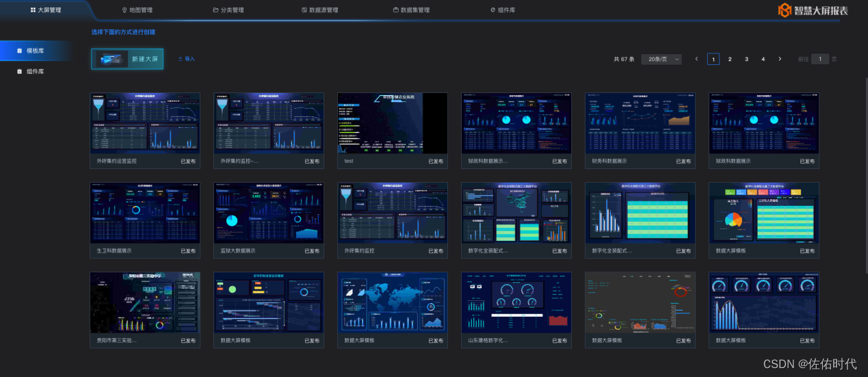The image size is (868, 377).
Task: Click 已发布 status on 财务科数据展示 card
Action: click(683, 161)
